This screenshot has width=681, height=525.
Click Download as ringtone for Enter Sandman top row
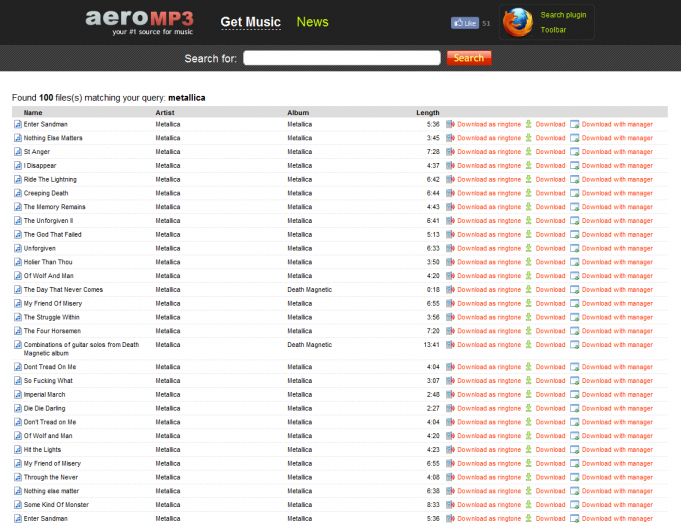[489, 124]
